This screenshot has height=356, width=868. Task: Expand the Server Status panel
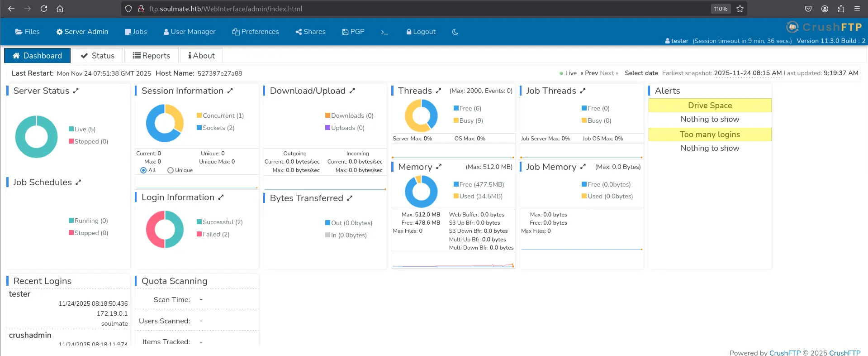tap(76, 91)
